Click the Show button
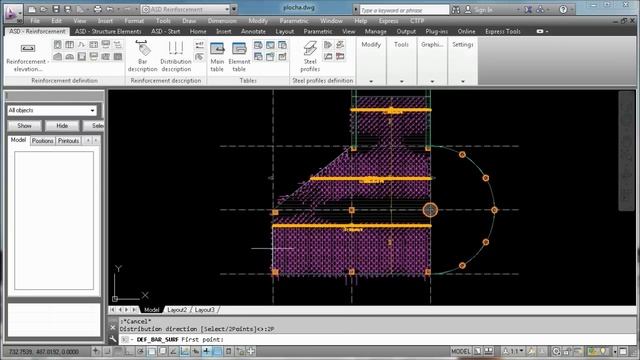640x360 pixels. (x=24, y=126)
